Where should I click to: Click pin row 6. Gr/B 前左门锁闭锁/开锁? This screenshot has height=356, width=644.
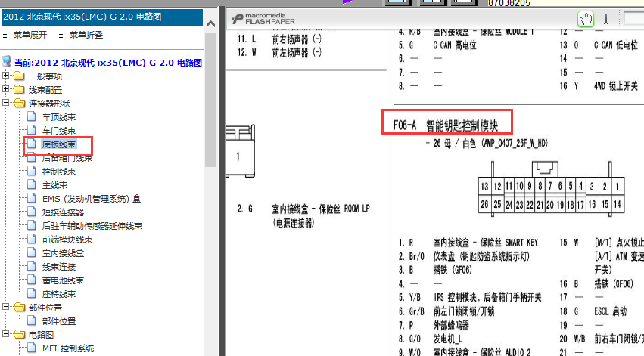[x=446, y=311]
